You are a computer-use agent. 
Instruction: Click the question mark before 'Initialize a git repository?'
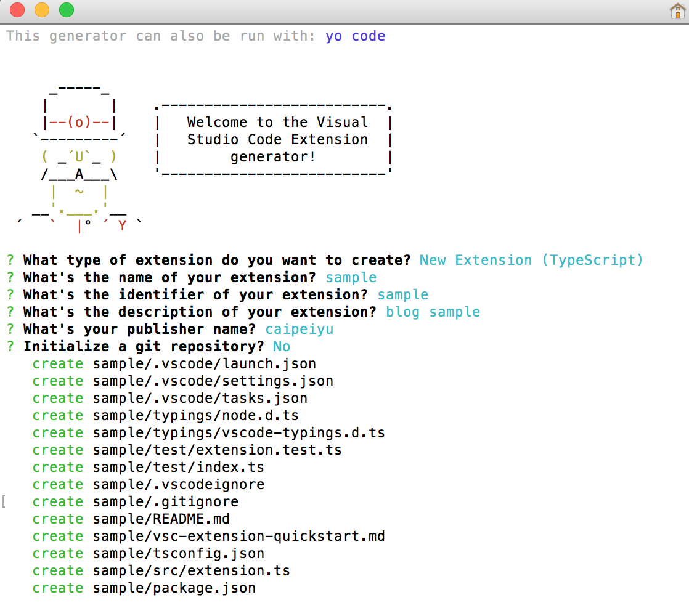point(10,346)
